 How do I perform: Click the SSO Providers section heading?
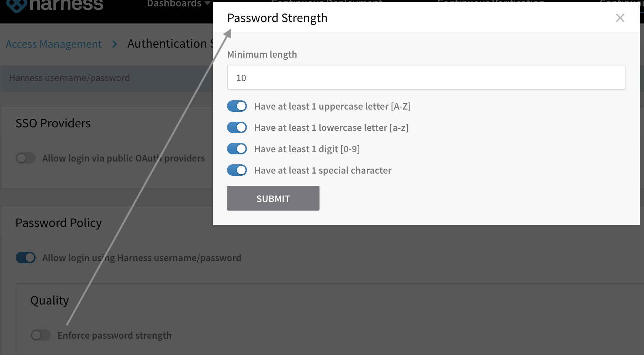pos(53,123)
